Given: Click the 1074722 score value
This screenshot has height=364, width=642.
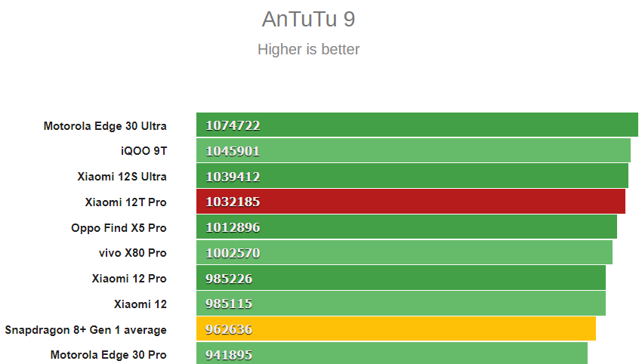Looking at the screenshot, I should 233,125.
